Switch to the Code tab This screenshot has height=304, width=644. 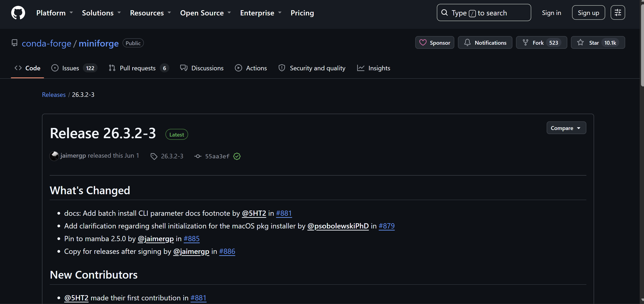tap(27, 68)
